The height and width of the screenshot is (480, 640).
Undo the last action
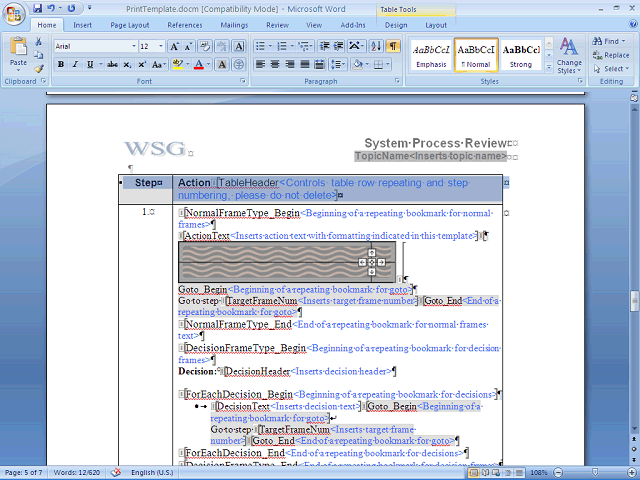51,8
